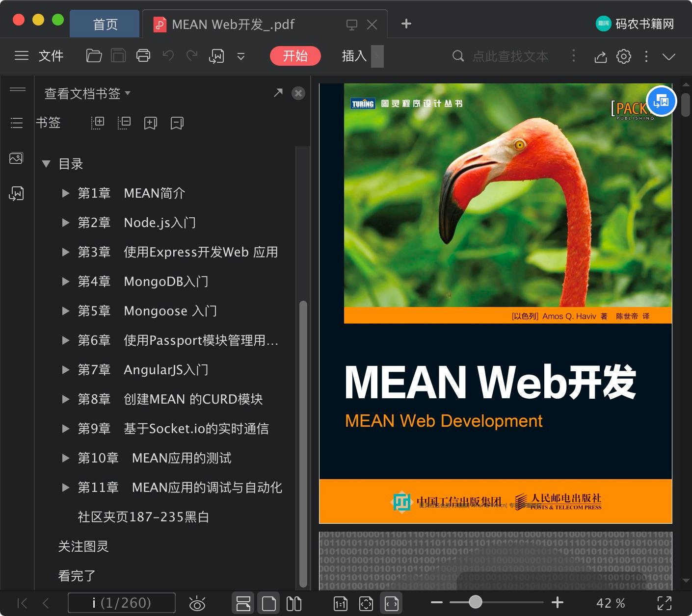Zoom out with minus button
The height and width of the screenshot is (616, 692).
coord(437,602)
